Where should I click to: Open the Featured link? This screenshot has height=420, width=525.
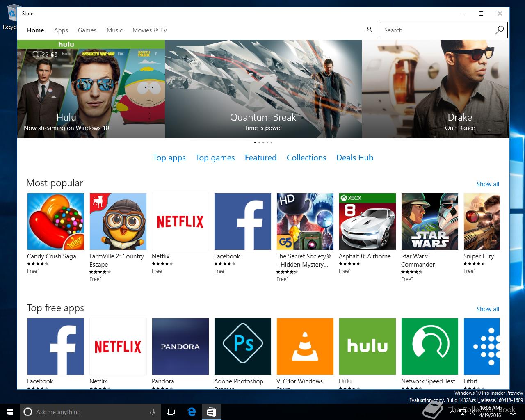tap(260, 157)
